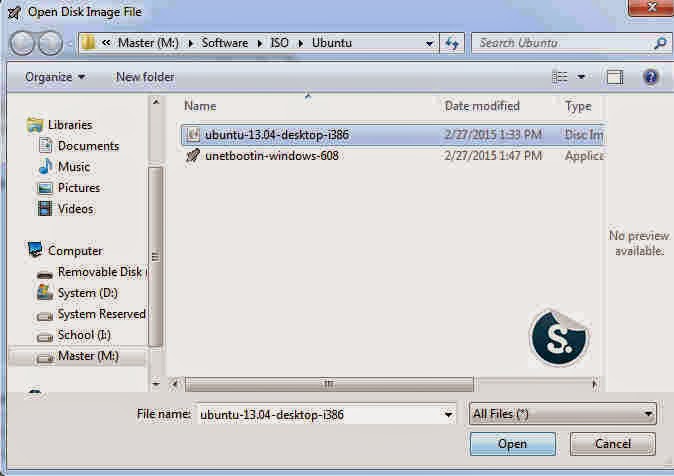Click the System (D:) drive icon
Viewport: 674px width, 476px height.
point(45,292)
